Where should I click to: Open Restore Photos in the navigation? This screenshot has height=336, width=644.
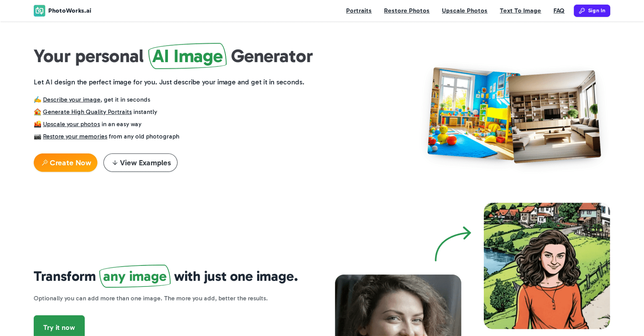pos(407,11)
